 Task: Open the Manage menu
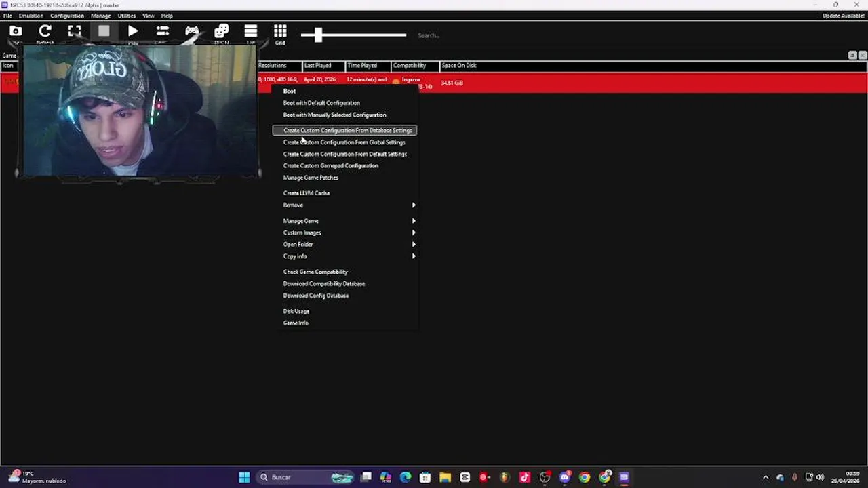point(100,16)
